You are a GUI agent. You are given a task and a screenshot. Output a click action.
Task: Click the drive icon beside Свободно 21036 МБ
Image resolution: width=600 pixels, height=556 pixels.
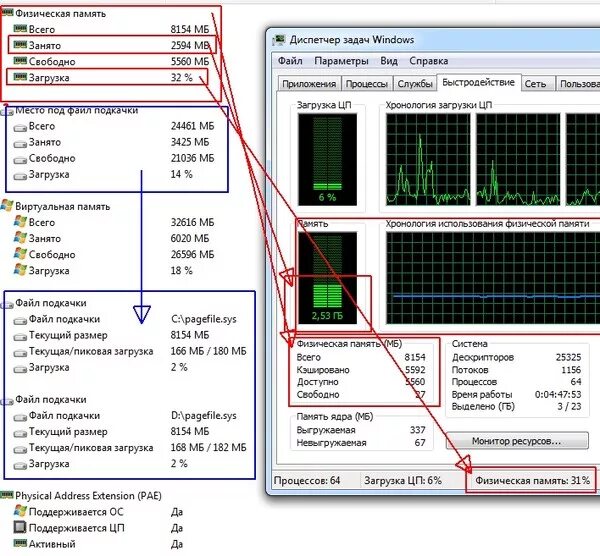click(20, 160)
